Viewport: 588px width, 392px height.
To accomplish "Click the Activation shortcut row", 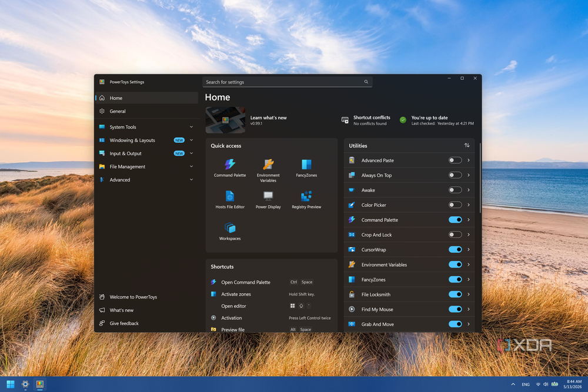I will coord(272,318).
